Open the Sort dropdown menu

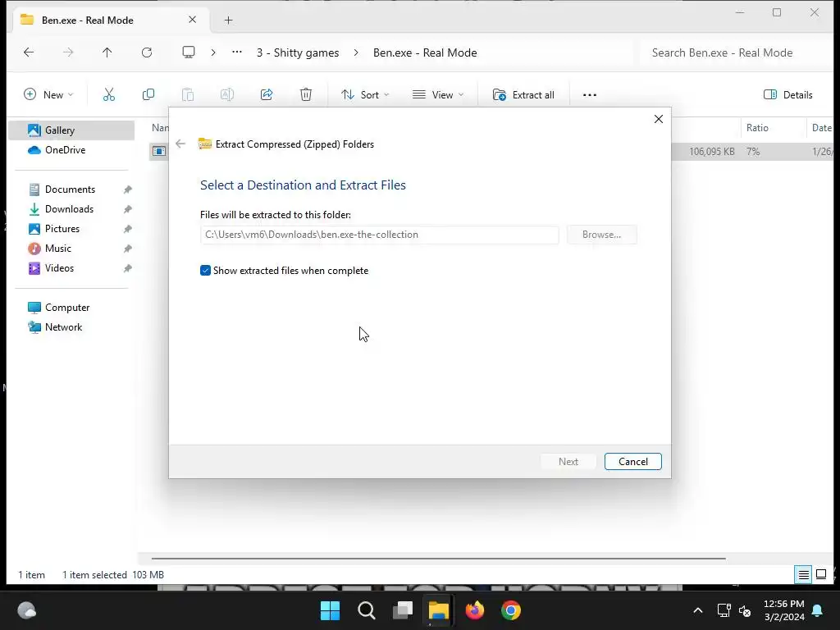tap(365, 95)
